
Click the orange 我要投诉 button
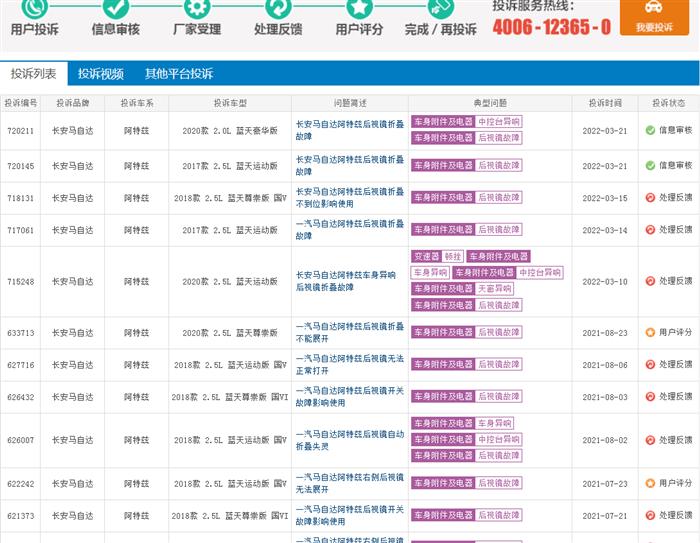654,17
